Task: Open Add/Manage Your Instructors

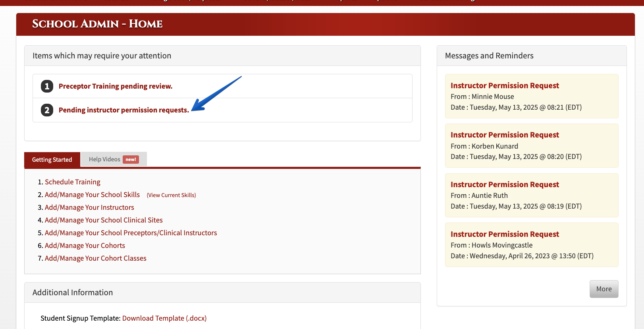Action: click(89, 207)
